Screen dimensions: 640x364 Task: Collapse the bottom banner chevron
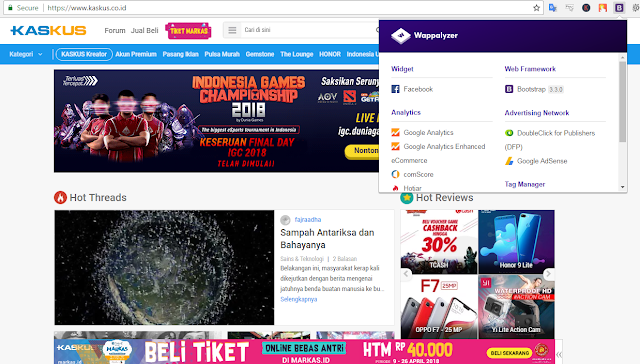(x=559, y=354)
